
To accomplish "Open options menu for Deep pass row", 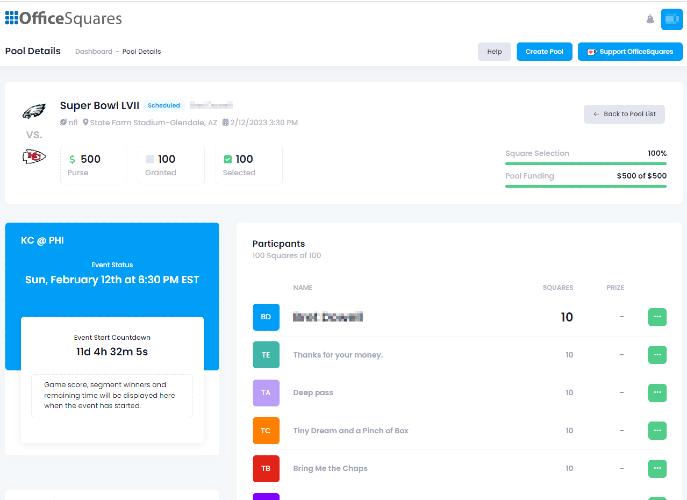I will (657, 393).
